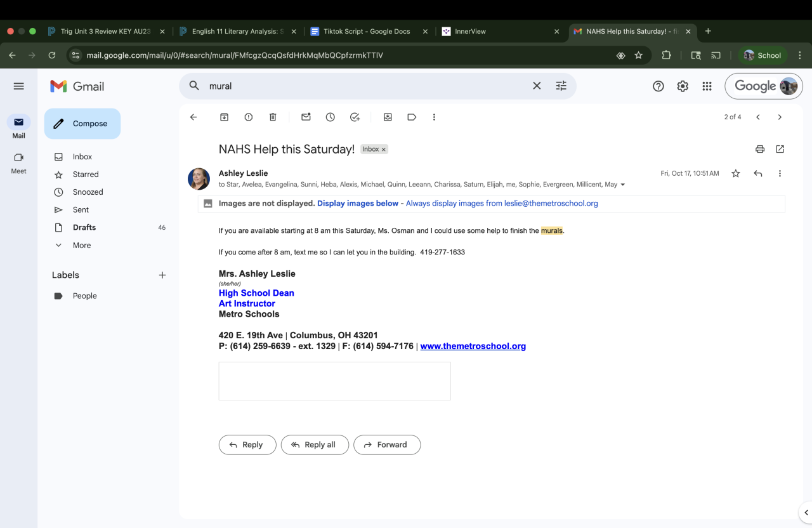Open a new browser tab
The width and height of the screenshot is (812, 528).
(x=708, y=31)
